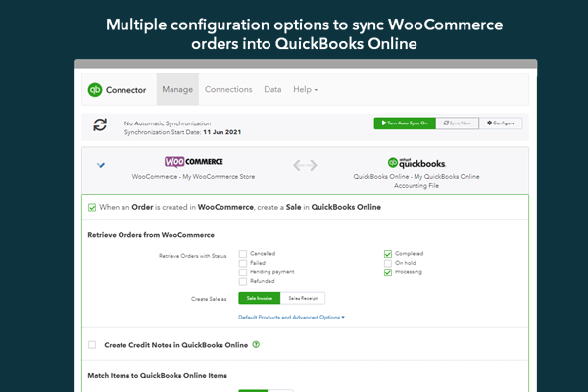The height and width of the screenshot is (392, 588).
Task: Click 'Match Items to QuickBooks Online Items' heading
Action: [x=157, y=376]
